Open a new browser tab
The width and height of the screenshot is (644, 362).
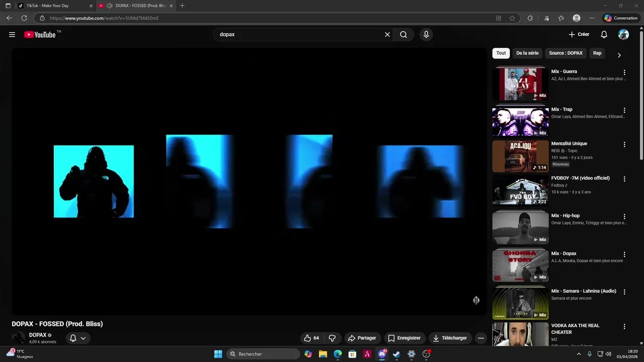click(x=182, y=6)
